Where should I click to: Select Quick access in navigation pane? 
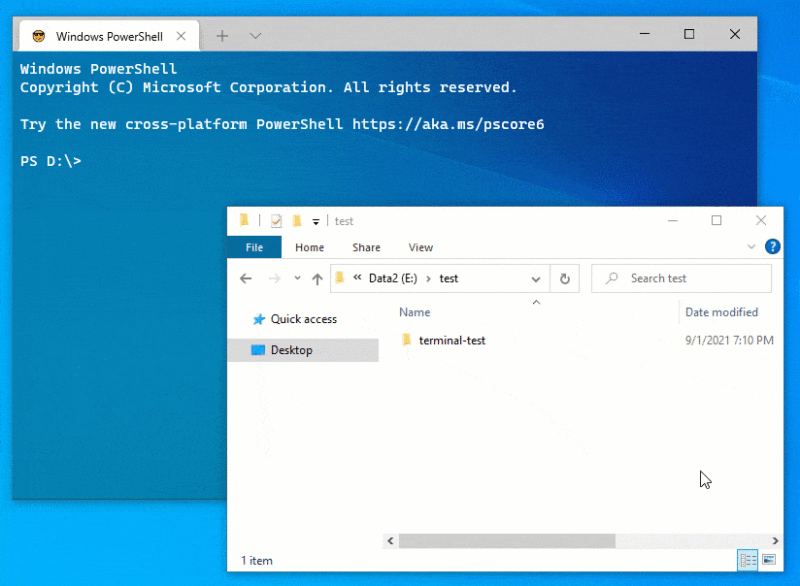[303, 319]
